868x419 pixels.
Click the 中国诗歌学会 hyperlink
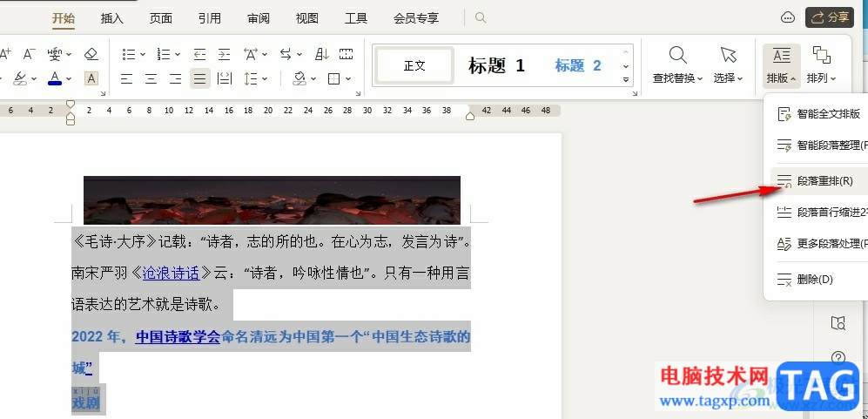point(178,336)
